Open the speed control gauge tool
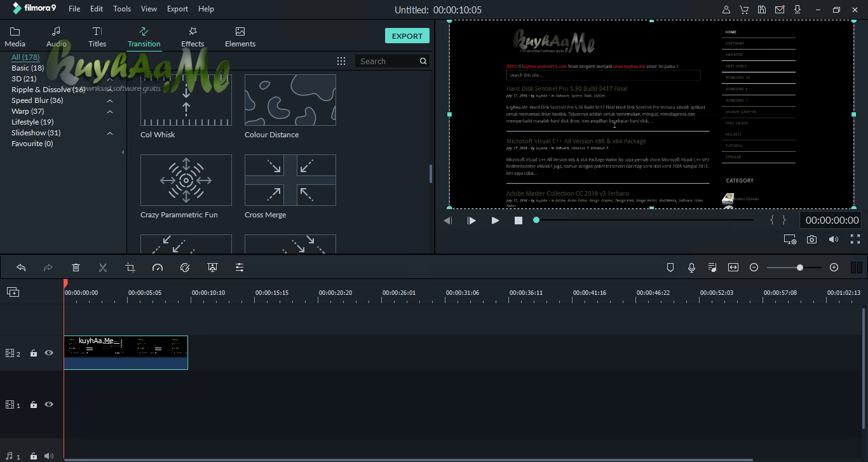The width and height of the screenshot is (868, 462). [x=158, y=268]
